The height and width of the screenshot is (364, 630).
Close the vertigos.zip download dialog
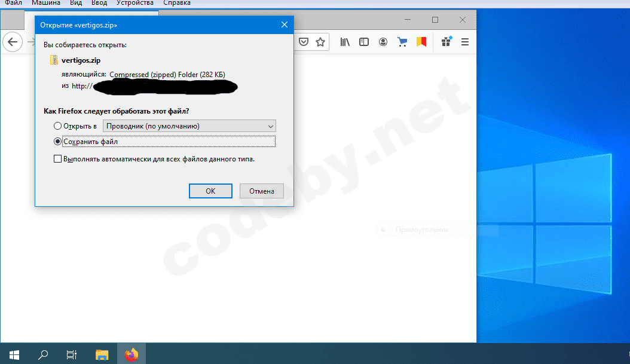click(285, 25)
